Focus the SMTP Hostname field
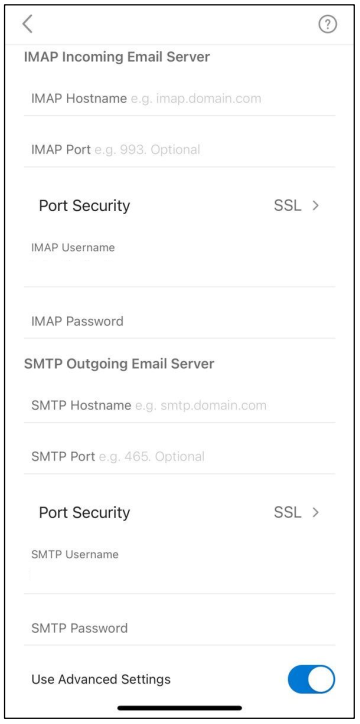 click(180, 405)
